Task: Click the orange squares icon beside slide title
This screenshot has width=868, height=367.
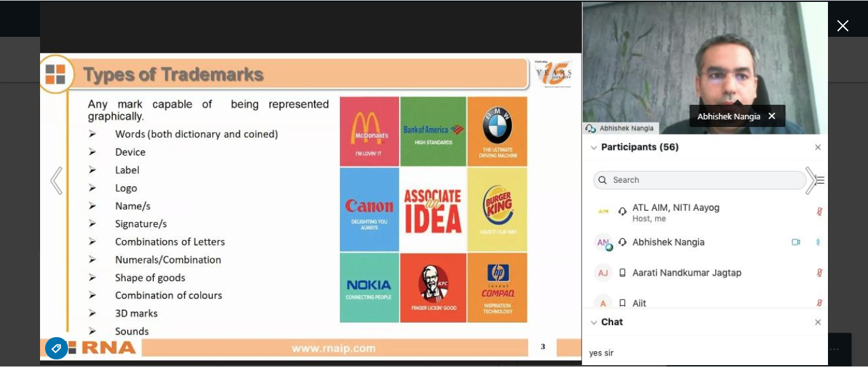Action: [55, 74]
